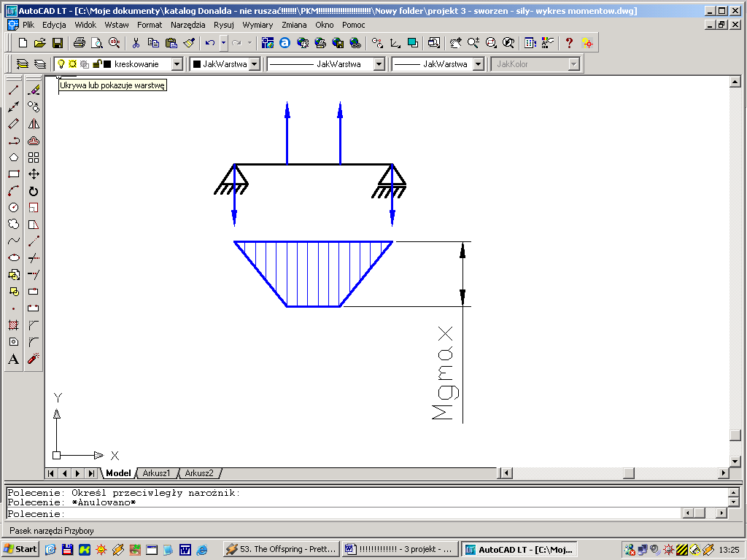Click the Rotate tool icon
Screen dimensions: 747x560
coord(34,191)
